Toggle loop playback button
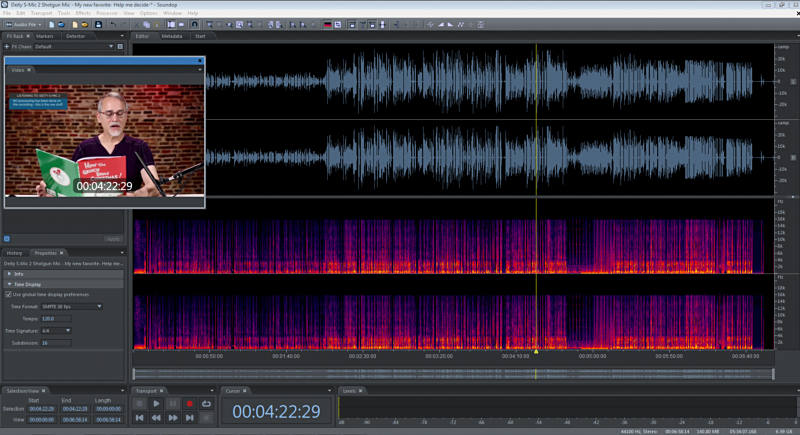800x435 pixels. click(206, 404)
